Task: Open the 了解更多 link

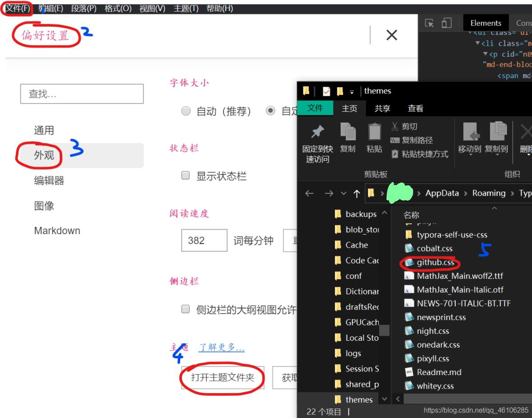Action: point(221,347)
